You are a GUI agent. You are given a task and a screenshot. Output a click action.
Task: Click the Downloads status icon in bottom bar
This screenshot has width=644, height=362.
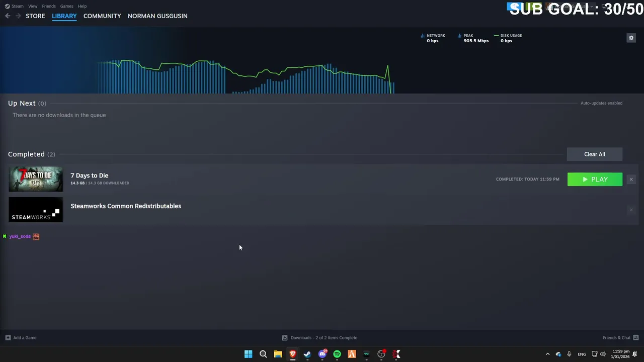pos(285,338)
